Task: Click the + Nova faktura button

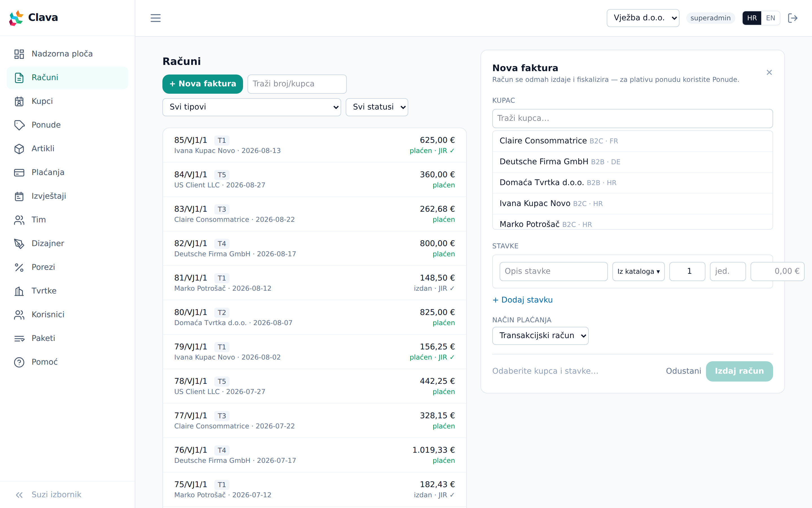Action: pos(202,84)
